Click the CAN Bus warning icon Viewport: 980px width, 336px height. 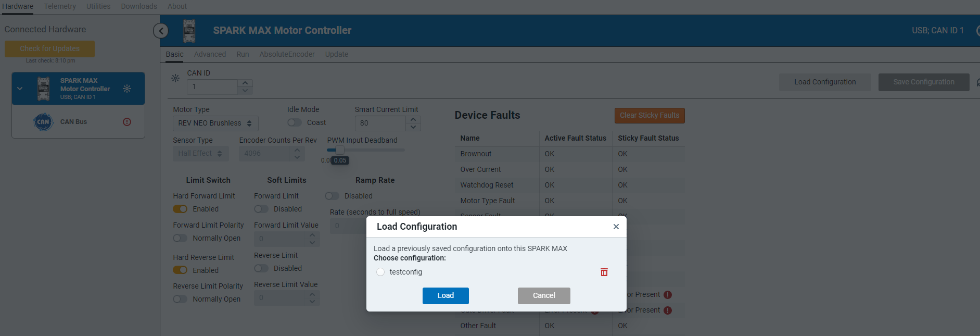tap(127, 122)
